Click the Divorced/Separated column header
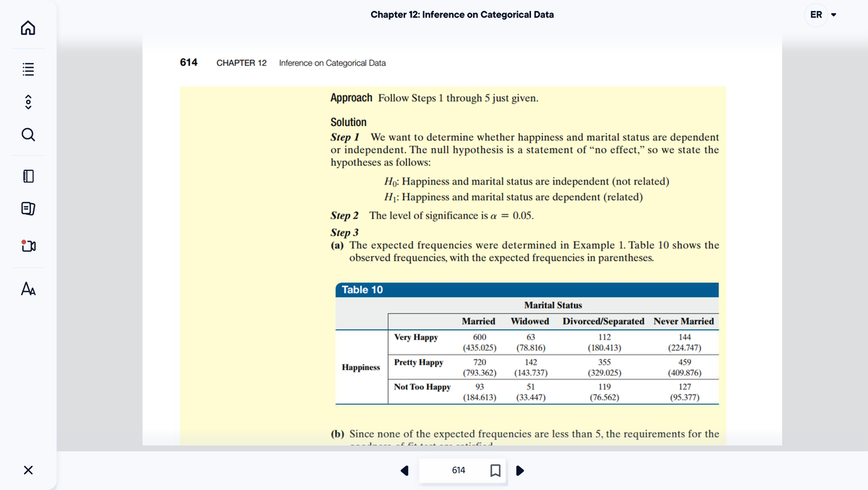The height and width of the screenshot is (490, 868). click(603, 321)
